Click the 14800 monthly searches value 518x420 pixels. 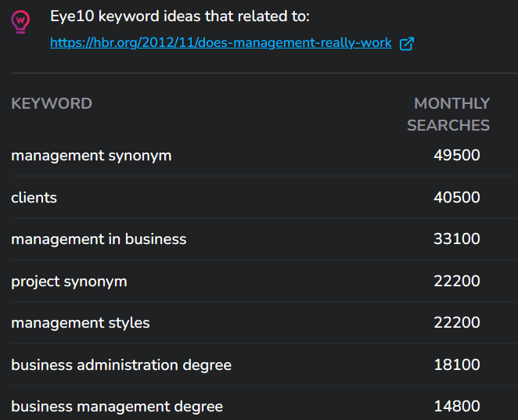point(457,407)
